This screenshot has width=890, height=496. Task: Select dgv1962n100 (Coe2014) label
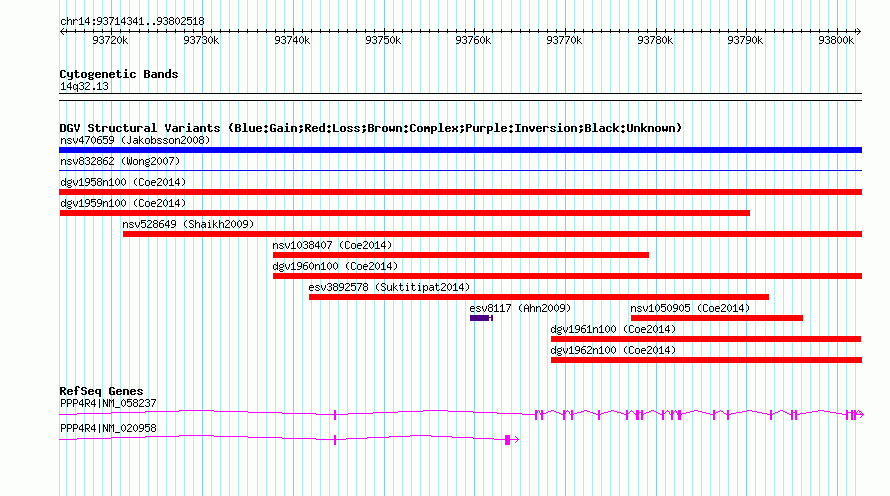(614, 350)
